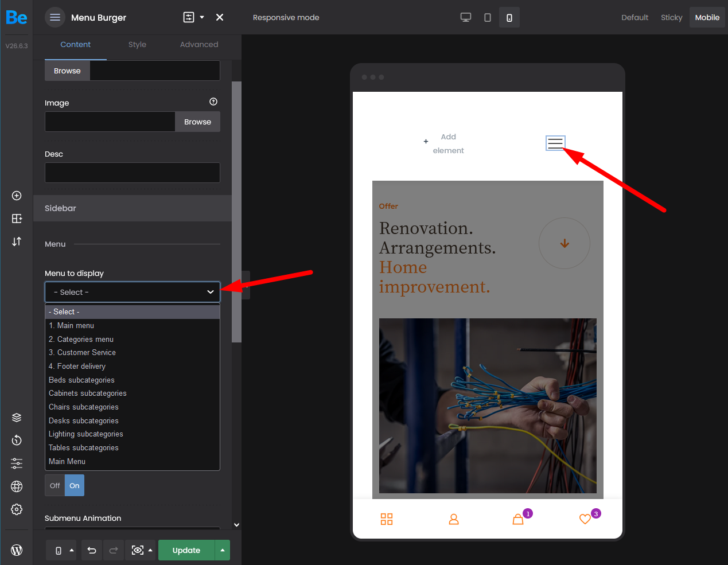
Task: Click scroll-down arrow of panel scrollbar
Action: click(x=236, y=524)
